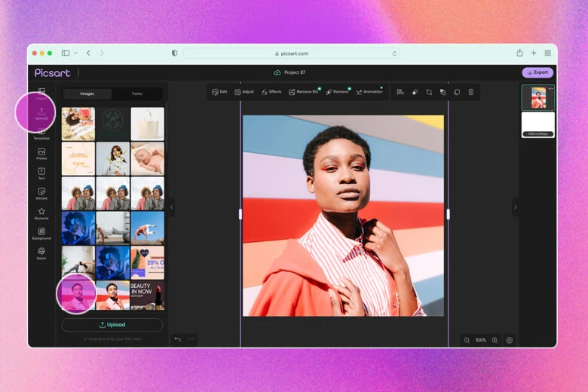The image size is (588, 392).
Task: Pick the 'Dropping Today' thumbnail
Action: pos(78,158)
